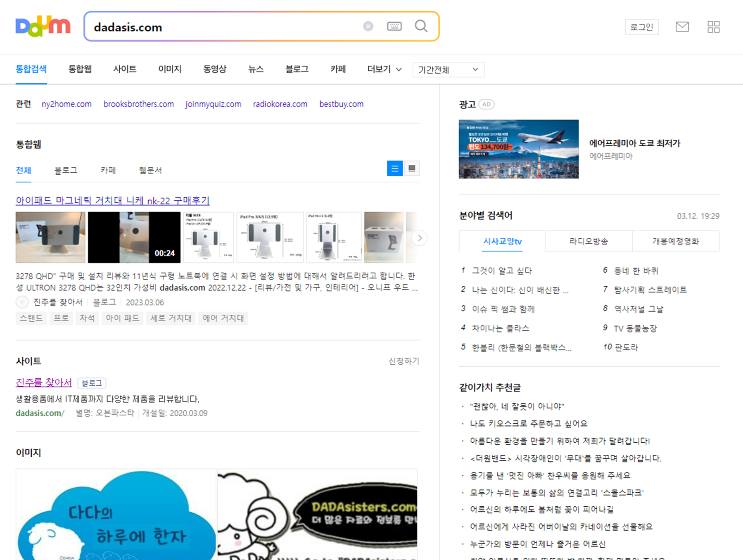Screen dimensions: 743x560
Task: Click 진주를 찾아서 blog profile avatar
Action: click(x=22, y=302)
